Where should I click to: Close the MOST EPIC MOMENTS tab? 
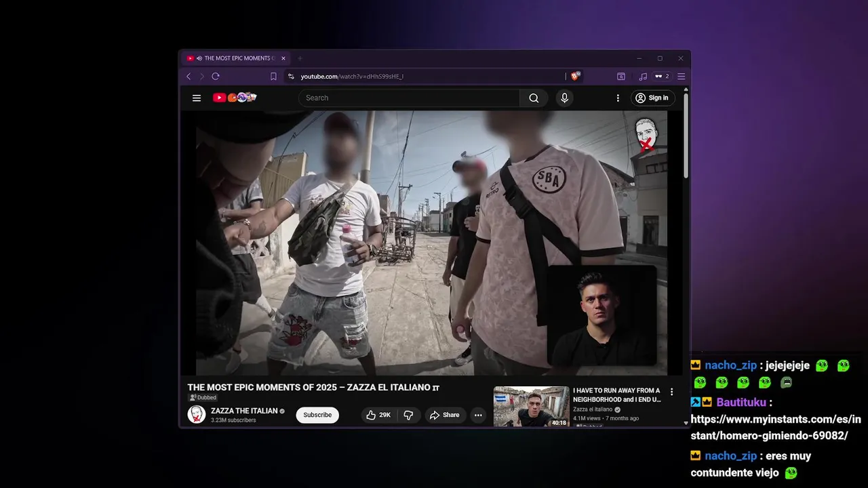click(283, 58)
